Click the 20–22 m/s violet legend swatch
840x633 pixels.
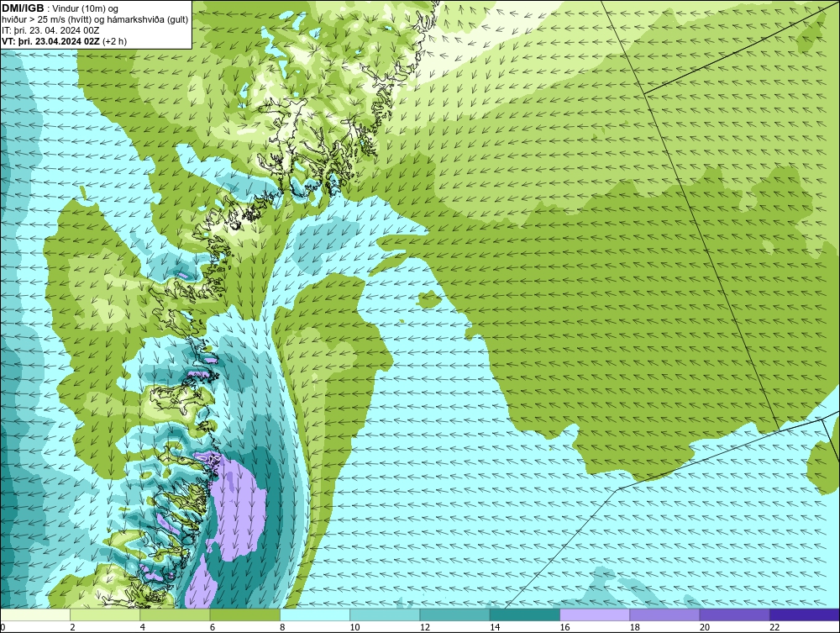pyautogui.click(x=734, y=615)
